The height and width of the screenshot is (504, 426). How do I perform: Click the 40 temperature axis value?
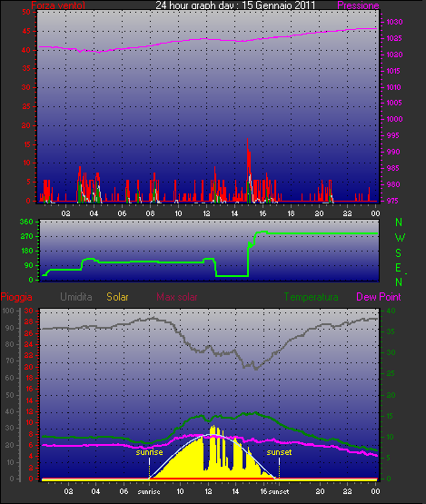click(391, 311)
